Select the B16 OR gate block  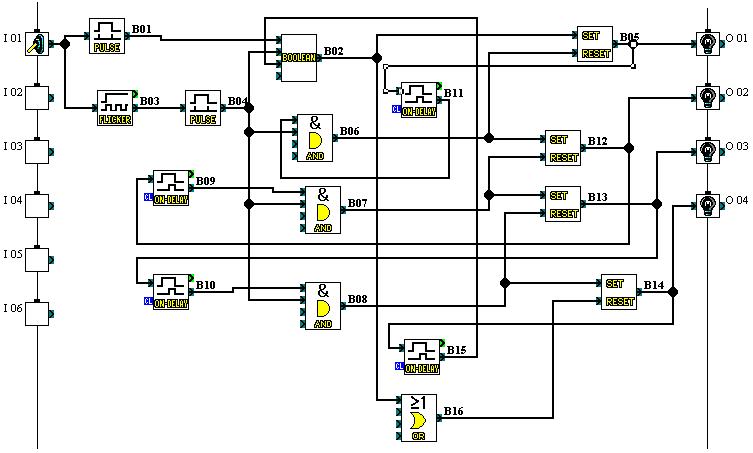(419, 418)
